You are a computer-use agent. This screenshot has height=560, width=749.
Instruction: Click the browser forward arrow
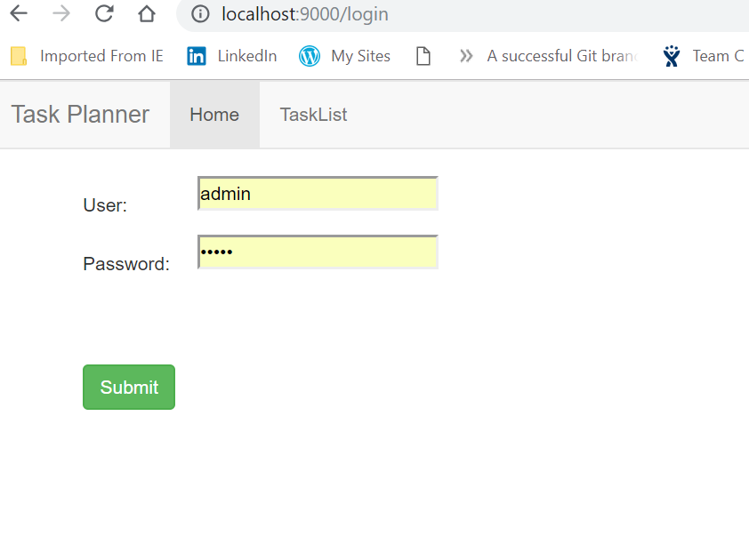tap(61, 14)
